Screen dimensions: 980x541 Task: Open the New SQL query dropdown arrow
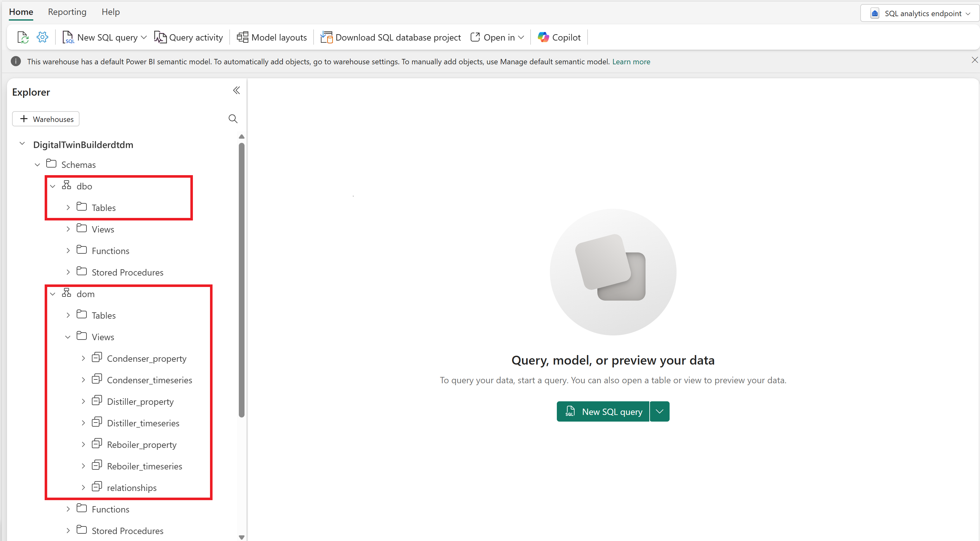144,37
